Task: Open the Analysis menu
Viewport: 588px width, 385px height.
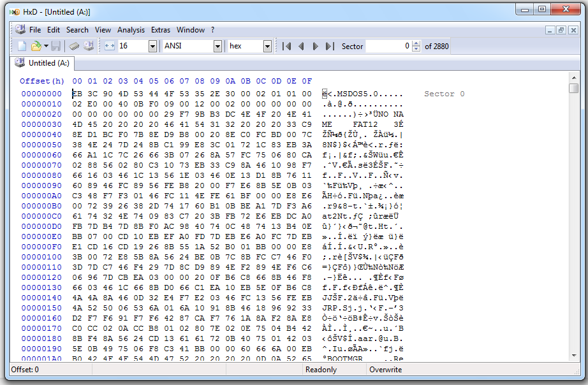Action: pos(131,30)
